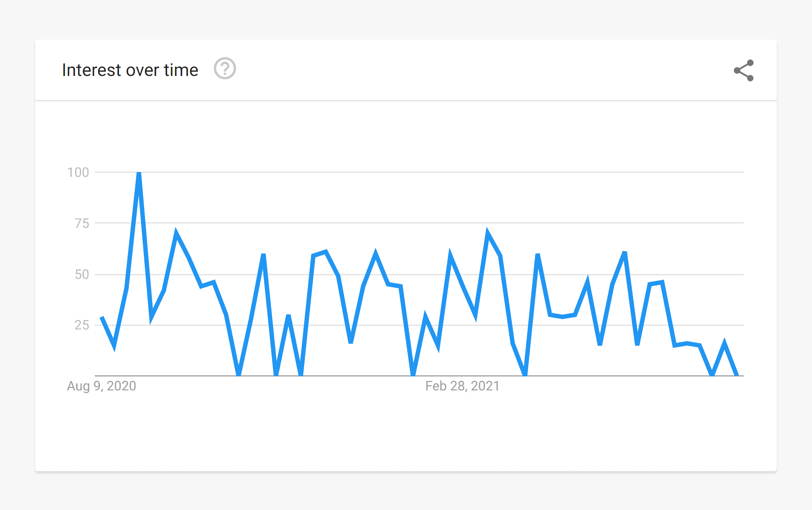Click the first data point of the line
812x510 pixels.
pyautogui.click(x=102, y=318)
